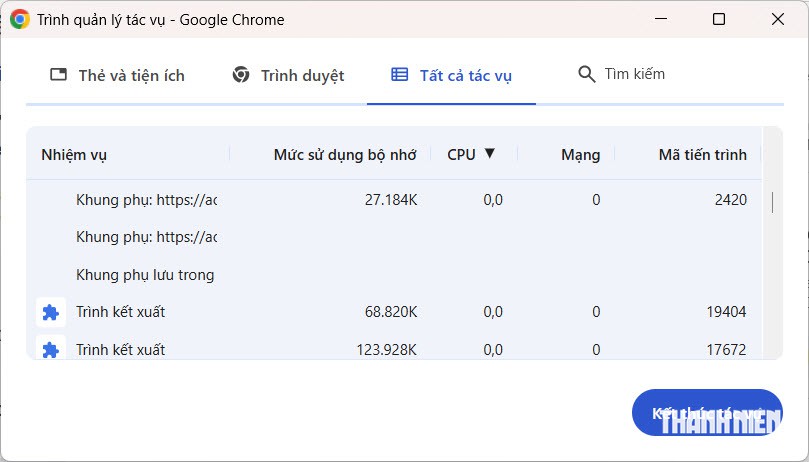Toggle the CPU sort arrow

click(490, 153)
